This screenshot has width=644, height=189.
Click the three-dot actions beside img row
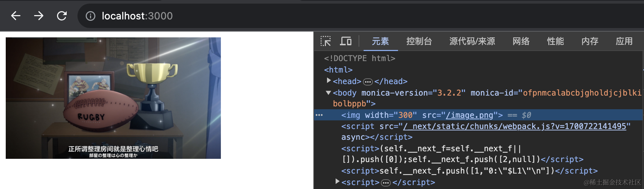click(x=319, y=115)
